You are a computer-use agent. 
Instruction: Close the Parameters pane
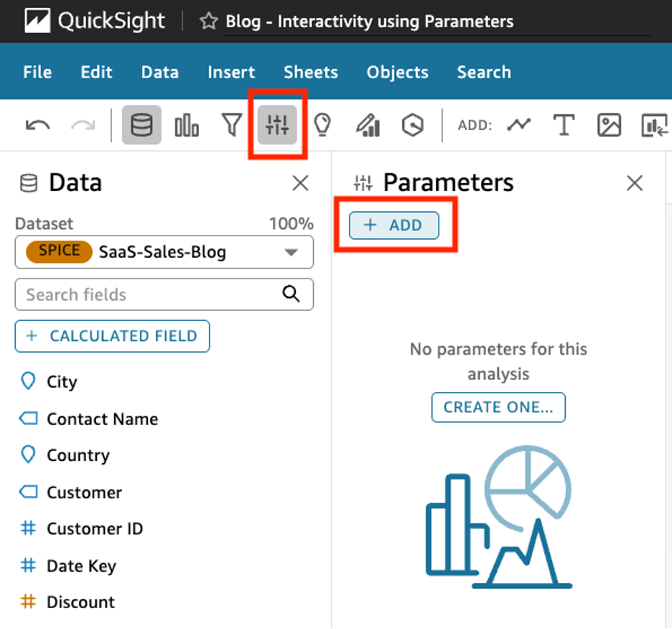point(635,183)
